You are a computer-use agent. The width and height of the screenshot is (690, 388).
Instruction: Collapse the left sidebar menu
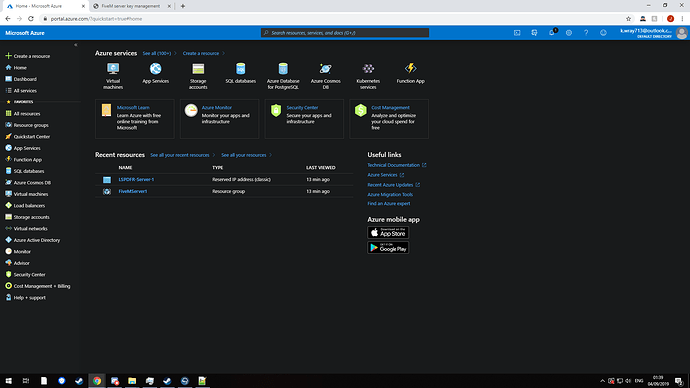point(76,45)
